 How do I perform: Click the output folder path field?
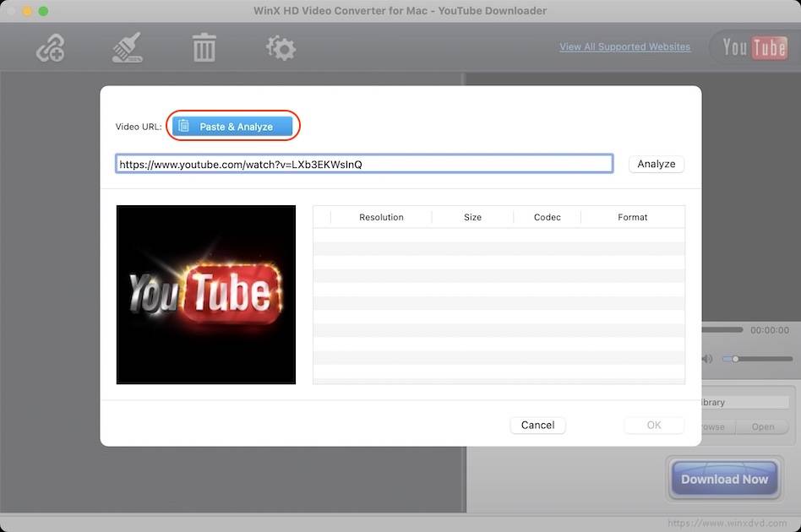point(745,402)
